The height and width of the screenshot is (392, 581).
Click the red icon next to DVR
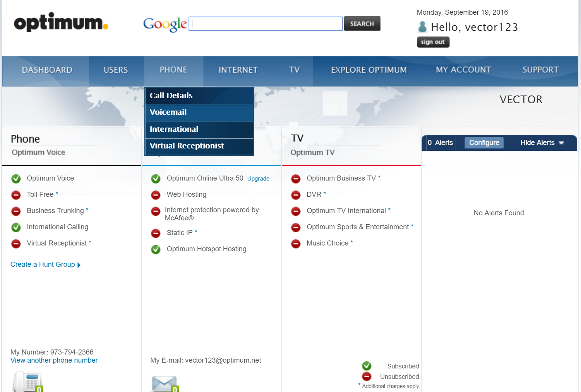tap(296, 195)
